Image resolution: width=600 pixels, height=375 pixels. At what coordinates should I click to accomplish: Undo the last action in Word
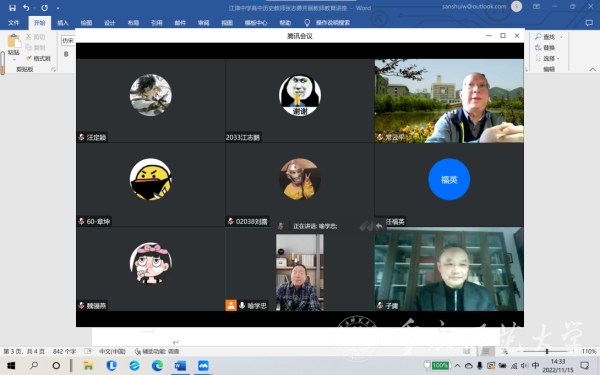tap(26, 8)
